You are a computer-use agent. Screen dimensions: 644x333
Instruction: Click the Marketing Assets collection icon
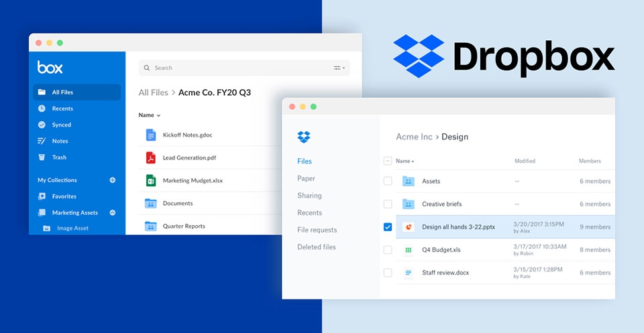click(x=42, y=212)
